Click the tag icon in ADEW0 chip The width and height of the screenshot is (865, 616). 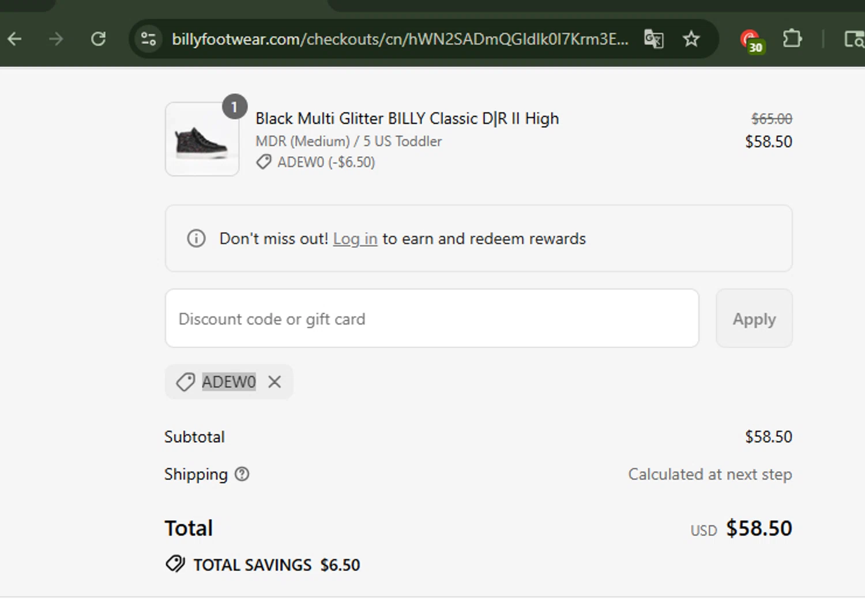[x=185, y=381]
